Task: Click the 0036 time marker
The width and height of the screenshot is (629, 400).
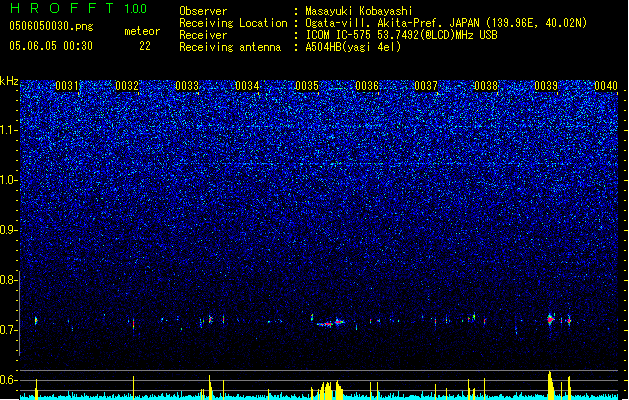Action: [x=367, y=86]
